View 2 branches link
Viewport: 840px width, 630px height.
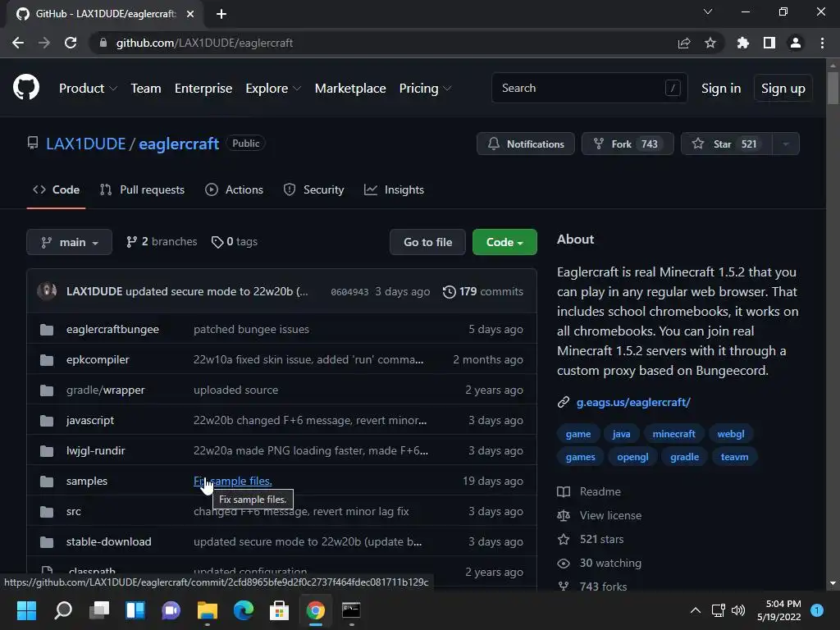pos(162,242)
